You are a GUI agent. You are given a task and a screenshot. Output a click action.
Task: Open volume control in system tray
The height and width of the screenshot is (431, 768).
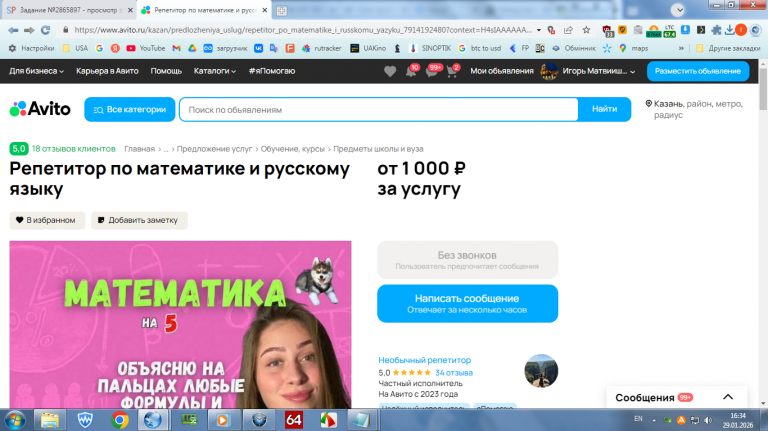[x=708, y=420]
